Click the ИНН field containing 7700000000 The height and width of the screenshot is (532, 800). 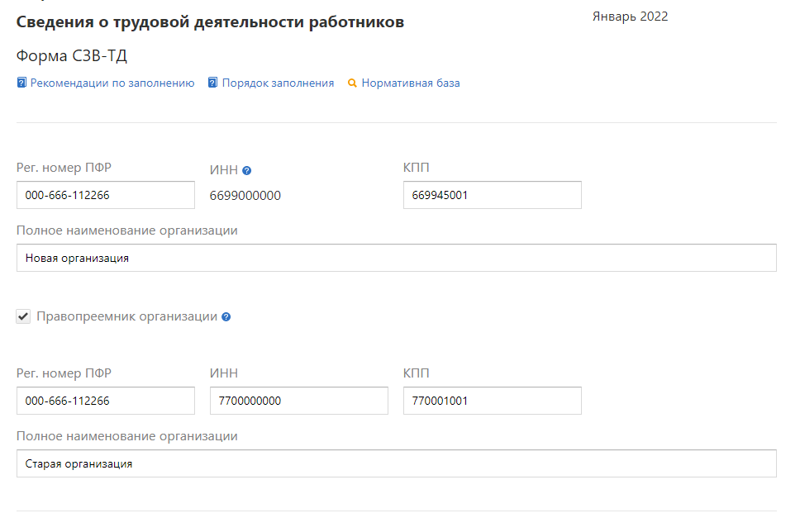(x=298, y=401)
